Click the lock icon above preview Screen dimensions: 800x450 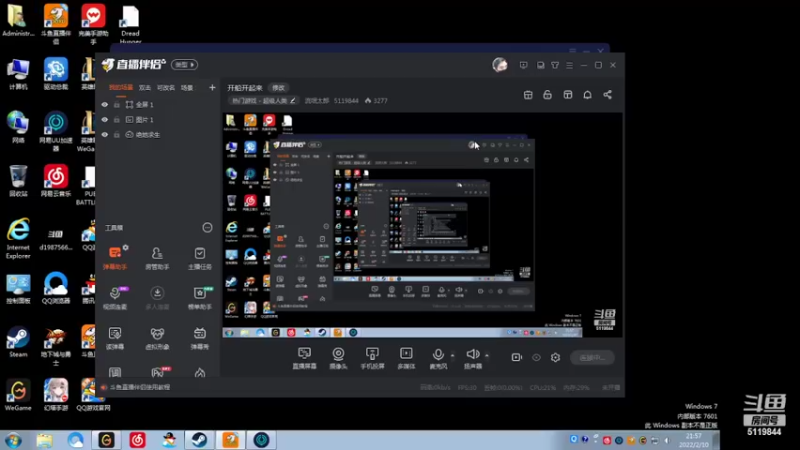click(x=547, y=95)
